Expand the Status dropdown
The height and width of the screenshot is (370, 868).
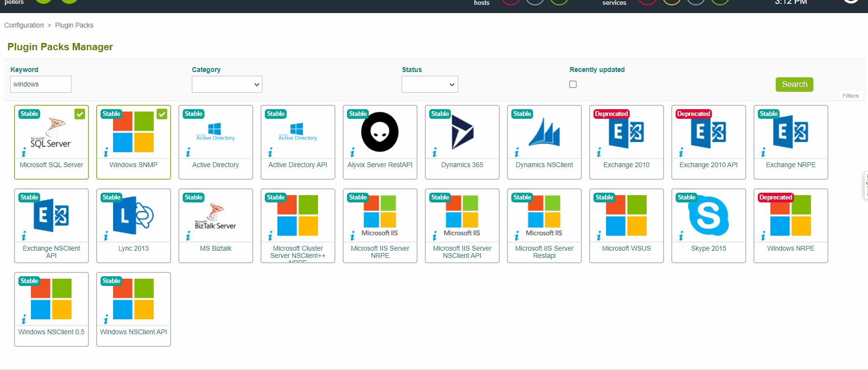pyautogui.click(x=430, y=85)
